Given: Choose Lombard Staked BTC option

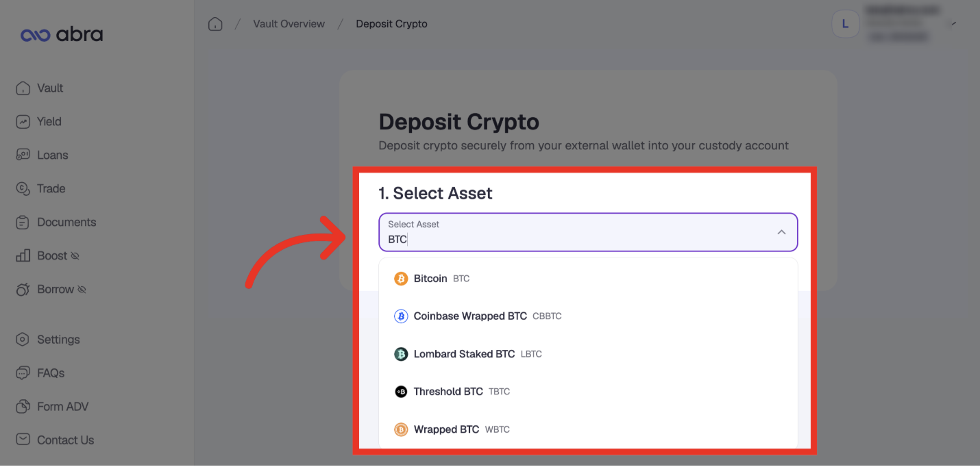Looking at the screenshot, I should click(588, 354).
